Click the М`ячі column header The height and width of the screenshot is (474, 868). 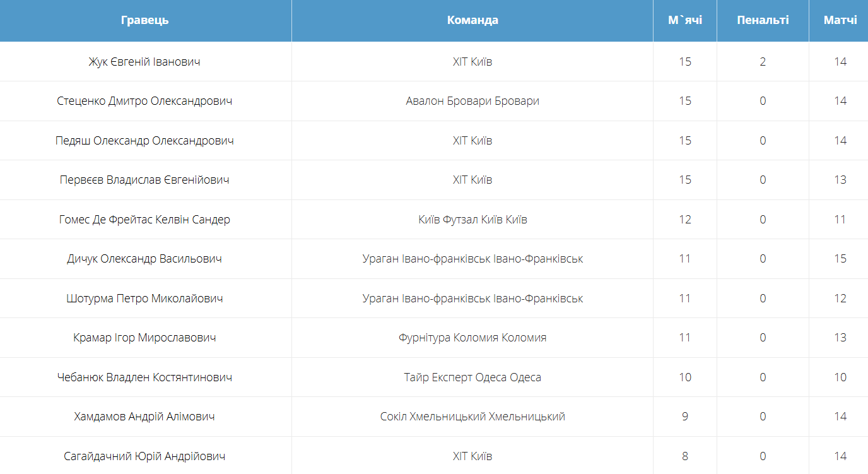[685, 20]
